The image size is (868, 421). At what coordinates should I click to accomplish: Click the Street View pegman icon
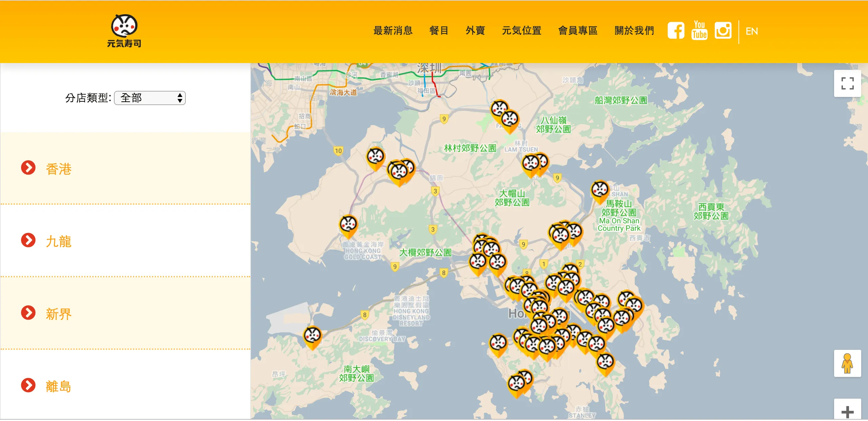[x=847, y=363]
